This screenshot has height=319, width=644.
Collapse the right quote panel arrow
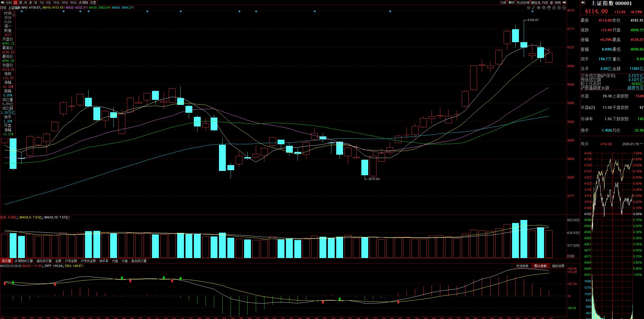pyautogui.click(x=583, y=3)
